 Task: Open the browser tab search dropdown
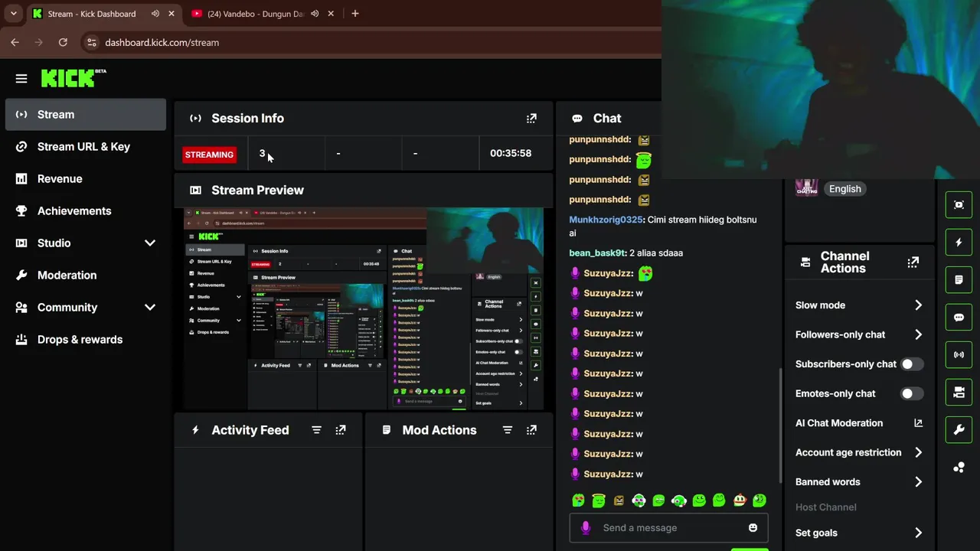pyautogui.click(x=14, y=14)
